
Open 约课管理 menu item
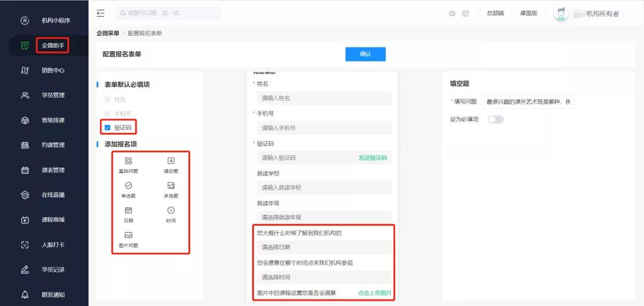click(53, 145)
